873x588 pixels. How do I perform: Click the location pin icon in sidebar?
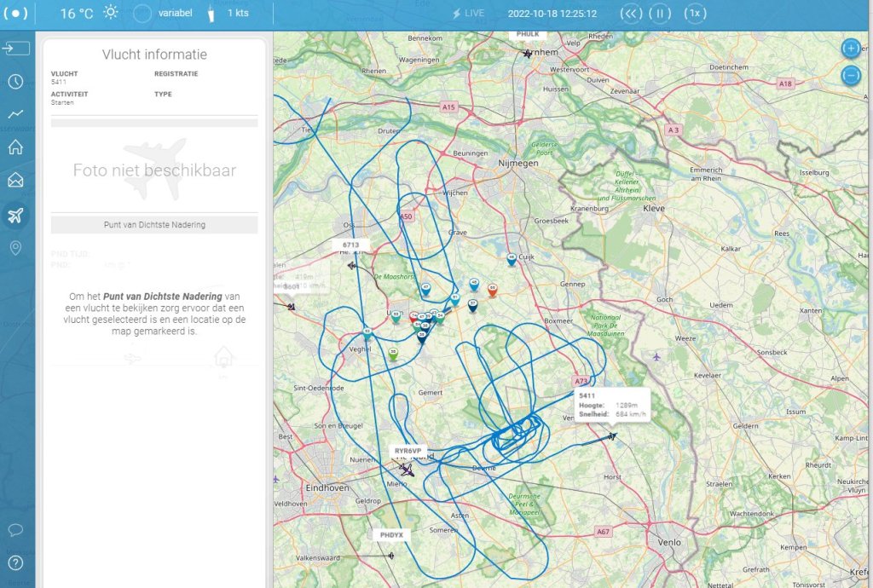pos(15,248)
